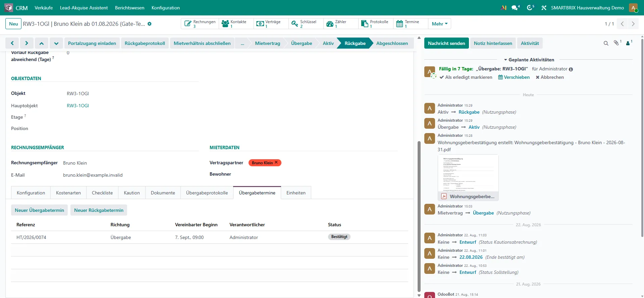The height and width of the screenshot is (298, 644).
Task: Open the CRM app home icon
Action: pyautogui.click(x=8, y=8)
